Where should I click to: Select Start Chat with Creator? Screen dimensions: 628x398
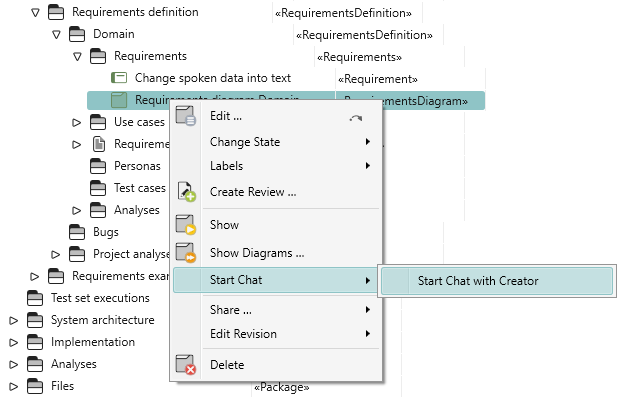(497, 281)
